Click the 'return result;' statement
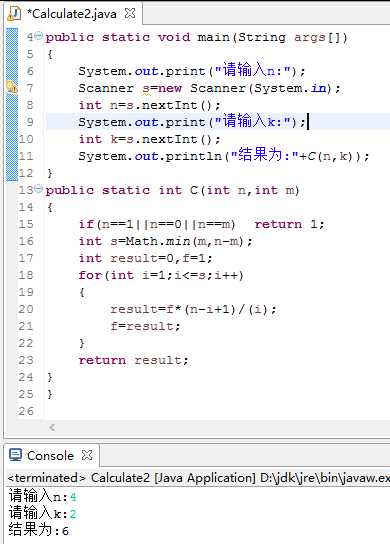The width and height of the screenshot is (390, 544). pyautogui.click(x=134, y=360)
